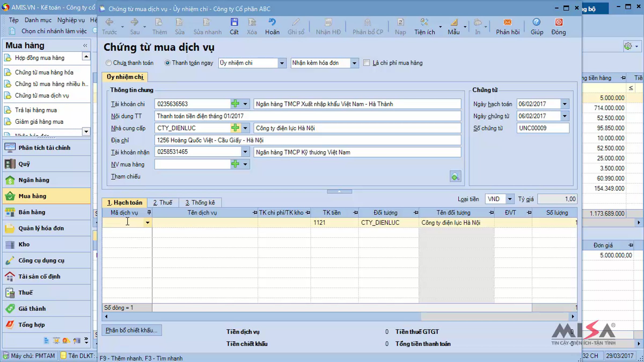Expand Mã dịch vụ cell dropdown arrow
This screenshot has height=362, width=644.
click(x=148, y=223)
